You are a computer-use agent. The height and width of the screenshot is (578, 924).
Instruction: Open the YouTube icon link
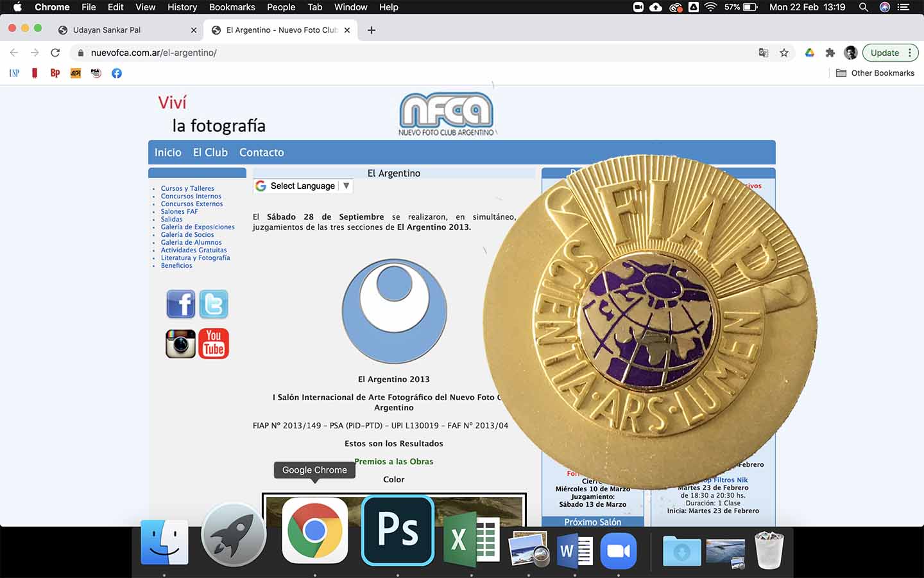[x=214, y=344]
